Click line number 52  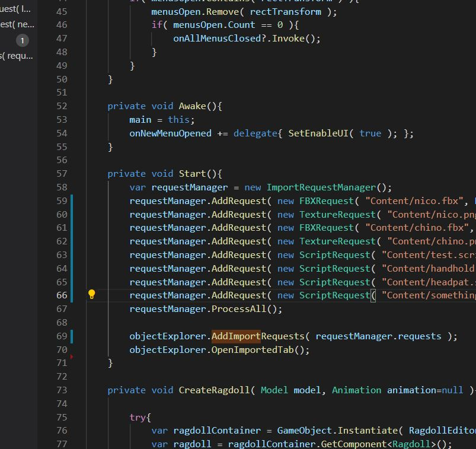[62, 106]
